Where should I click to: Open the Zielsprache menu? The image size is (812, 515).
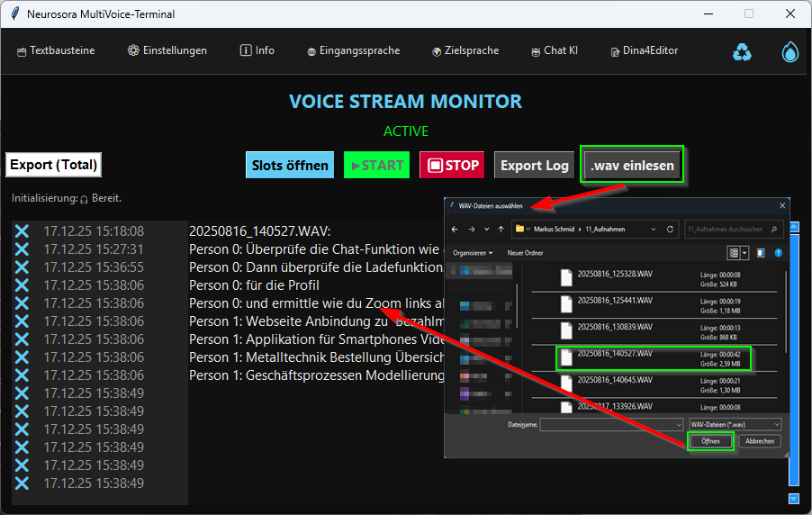coord(465,50)
